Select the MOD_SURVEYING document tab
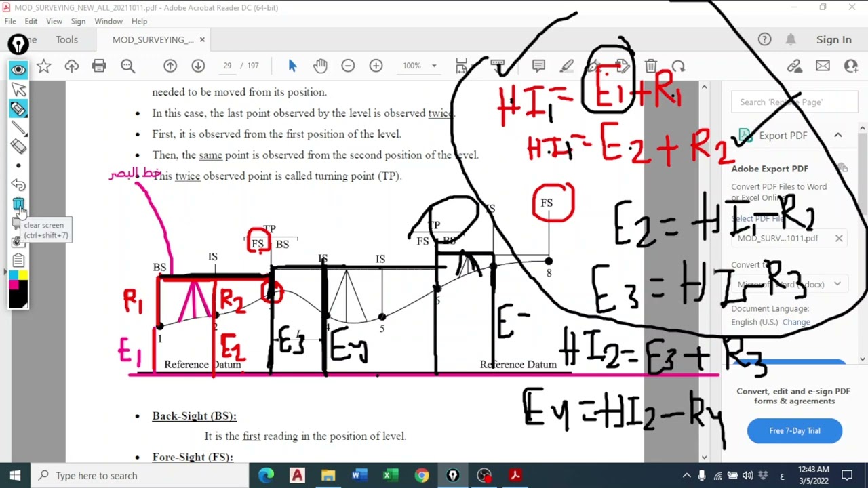The image size is (868, 488). click(153, 39)
